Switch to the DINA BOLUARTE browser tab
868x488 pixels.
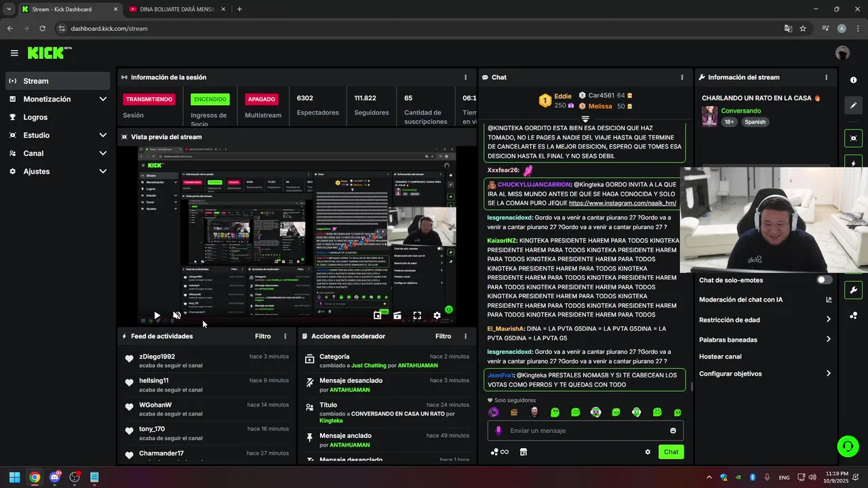178,9
